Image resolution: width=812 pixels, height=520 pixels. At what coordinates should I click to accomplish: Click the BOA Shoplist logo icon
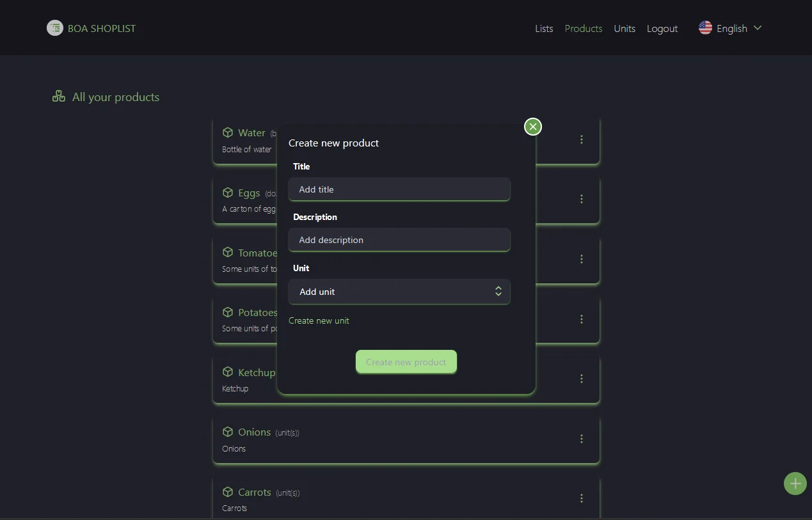click(x=55, y=28)
